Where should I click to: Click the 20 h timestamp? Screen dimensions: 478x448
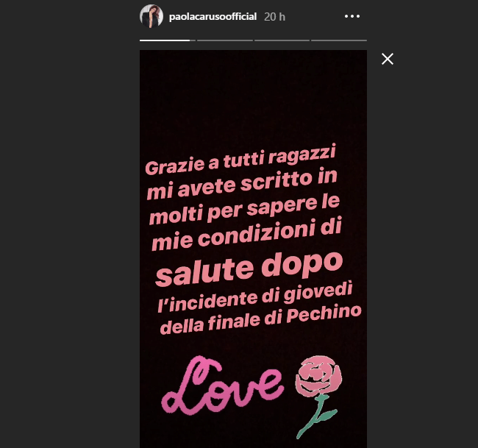pyautogui.click(x=274, y=17)
